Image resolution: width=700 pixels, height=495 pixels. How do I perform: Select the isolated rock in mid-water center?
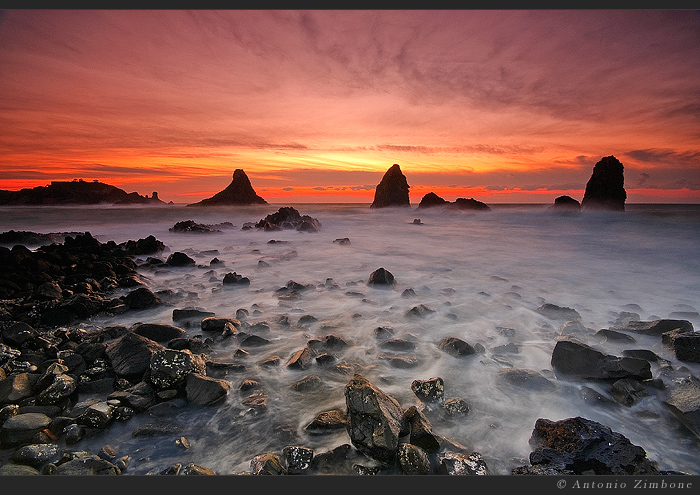pyautogui.click(x=381, y=277)
